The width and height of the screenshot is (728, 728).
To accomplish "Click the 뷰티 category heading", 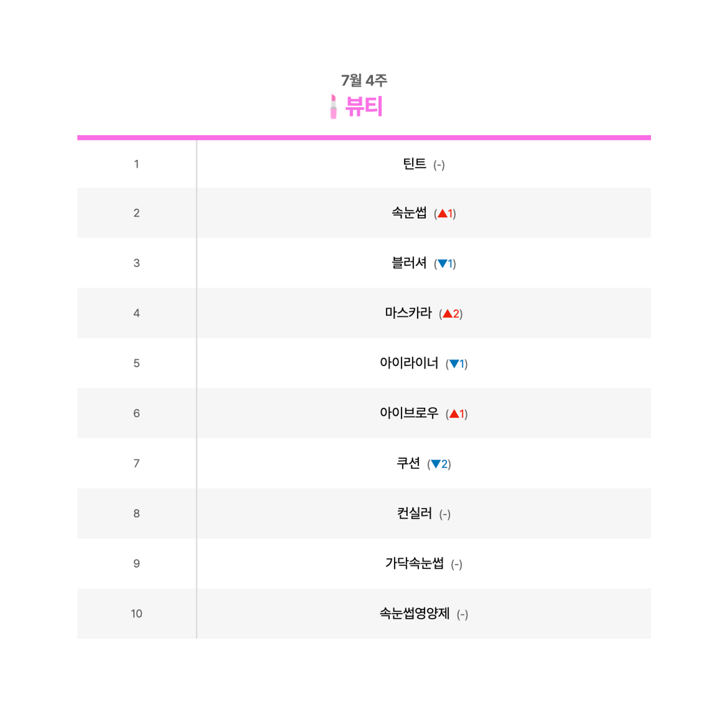I will tap(364, 106).
